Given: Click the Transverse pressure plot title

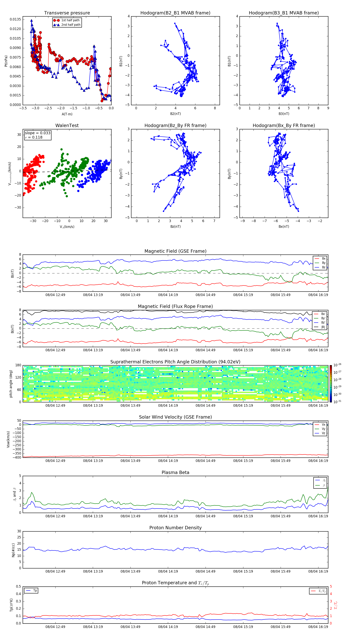Looking at the screenshot, I should [x=67, y=13].
